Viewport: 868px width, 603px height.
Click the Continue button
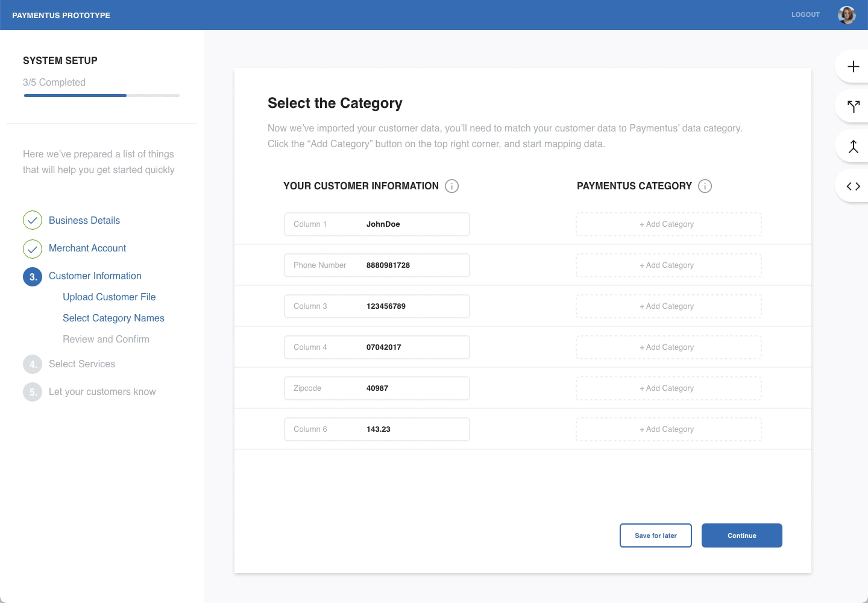tap(742, 535)
